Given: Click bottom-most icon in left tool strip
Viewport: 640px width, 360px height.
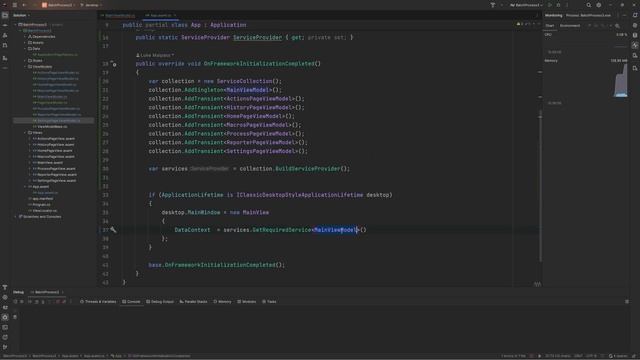Looking at the screenshot, I should tap(5, 347).
